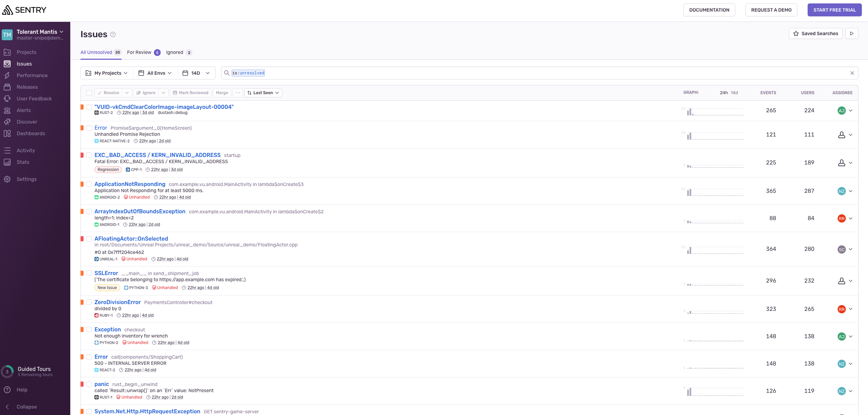Open Settings via the gear icon
Image resolution: width=868 pixels, height=415 pixels.
coord(7,179)
